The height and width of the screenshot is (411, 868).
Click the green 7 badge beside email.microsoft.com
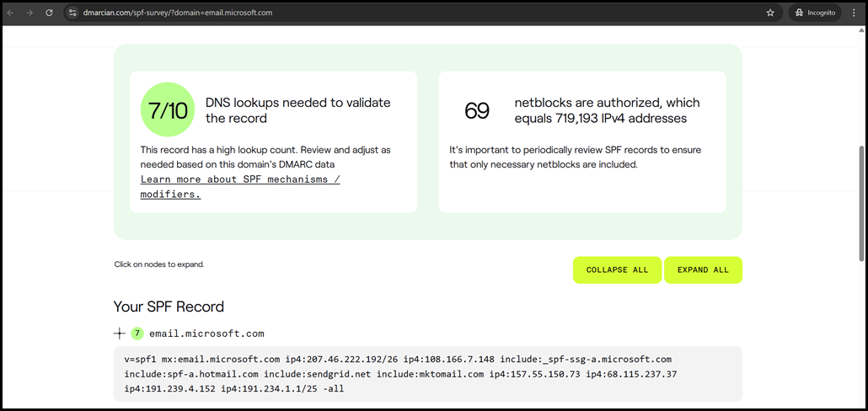point(137,334)
